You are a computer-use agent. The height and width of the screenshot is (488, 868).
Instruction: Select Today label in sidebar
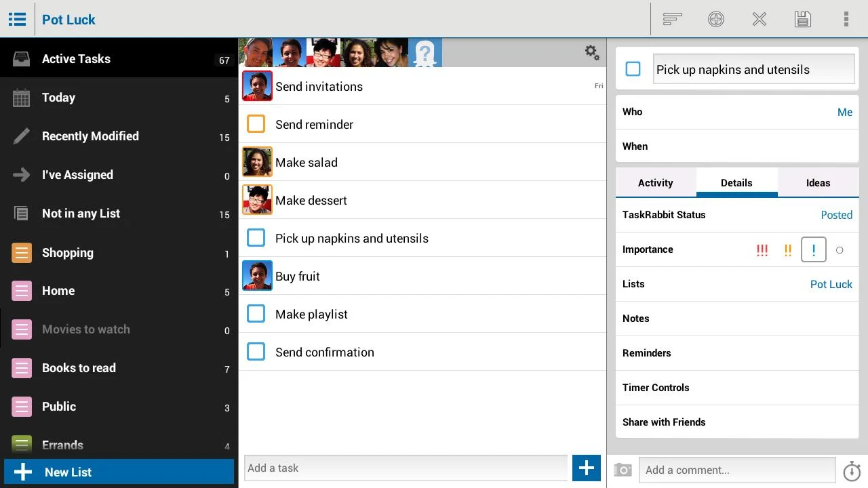pyautogui.click(x=58, y=98)
